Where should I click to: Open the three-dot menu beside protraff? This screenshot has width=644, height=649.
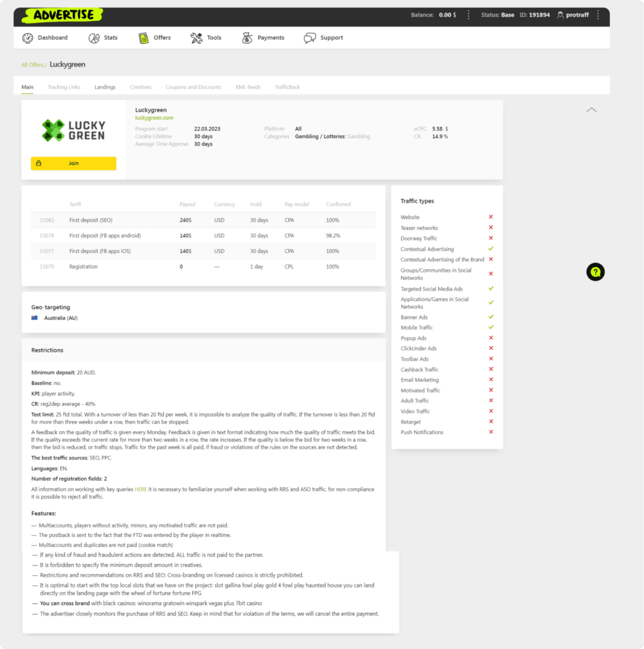tap(598, 15)
